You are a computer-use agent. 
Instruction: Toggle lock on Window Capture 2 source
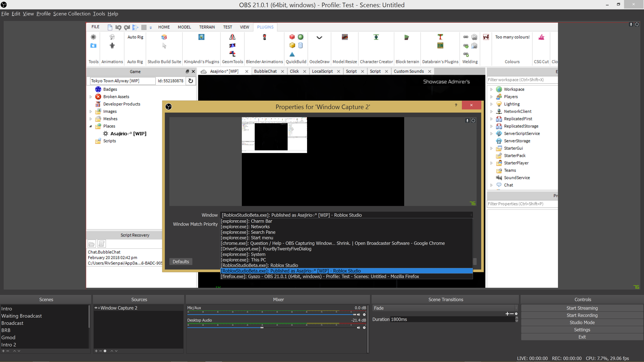[x=99, y=308]
